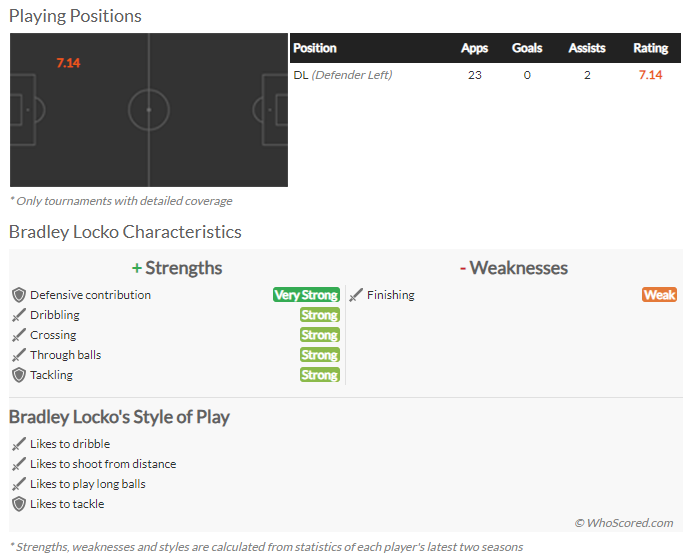Click the sword icon next to Crossing

coord(19,335)
